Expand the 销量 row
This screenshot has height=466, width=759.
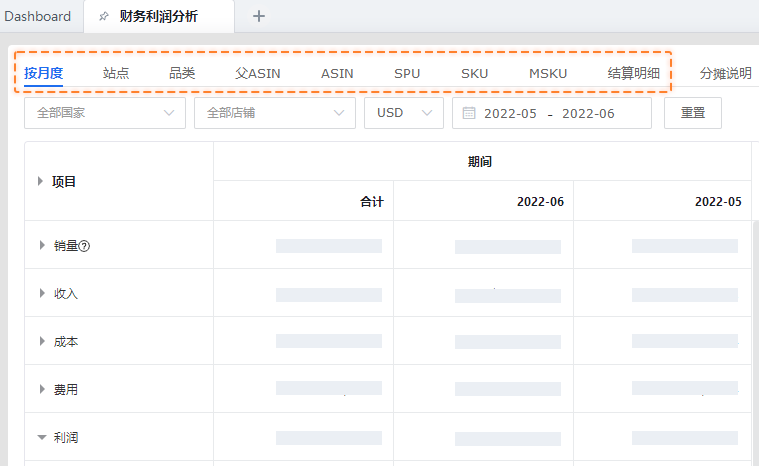42,245
